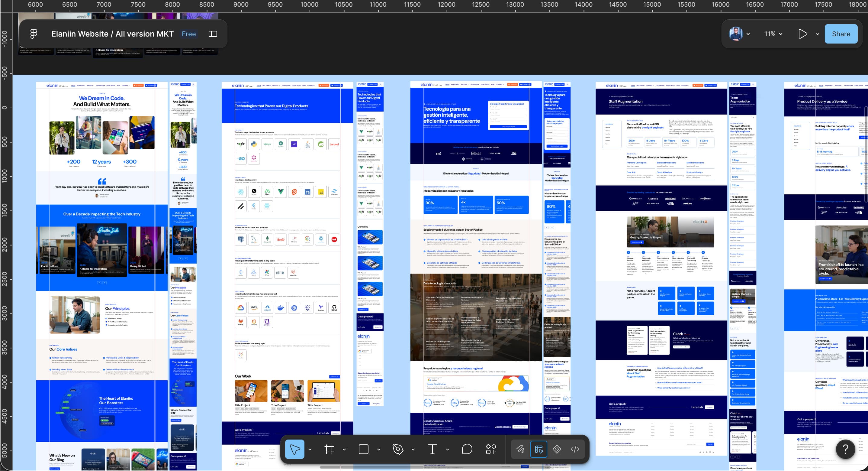Expand Rectangle shape tools chevron
The width and height of the screenshot is (868, 471).
[x=379, y=450]
